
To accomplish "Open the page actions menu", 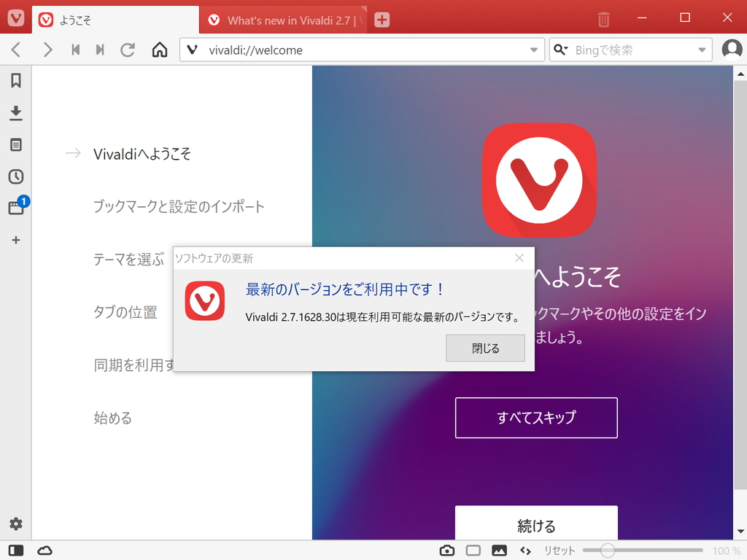I will click(x=525, y=551).
